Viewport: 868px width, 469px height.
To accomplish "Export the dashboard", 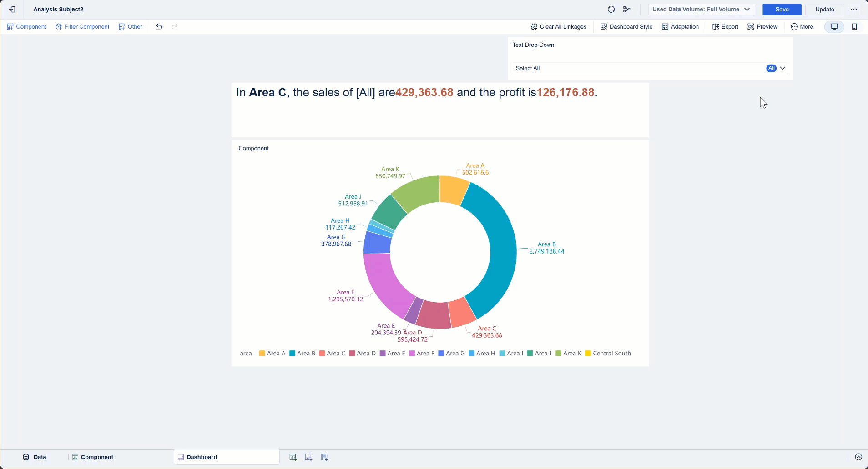I will (726, 26).
